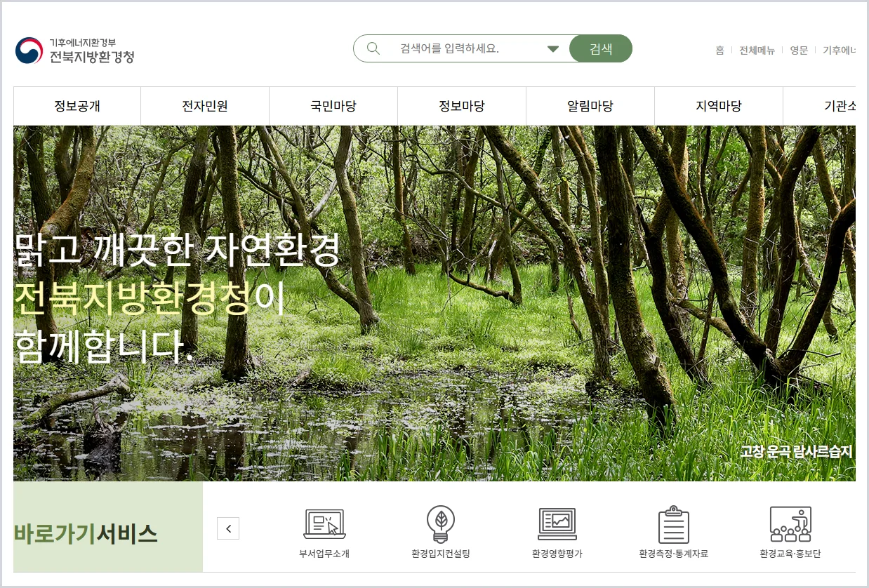Screen dimensions: 869x588
Task: Show previous shortcut services with left chevron
Action: pyautogui.click(x=228, y=528)
